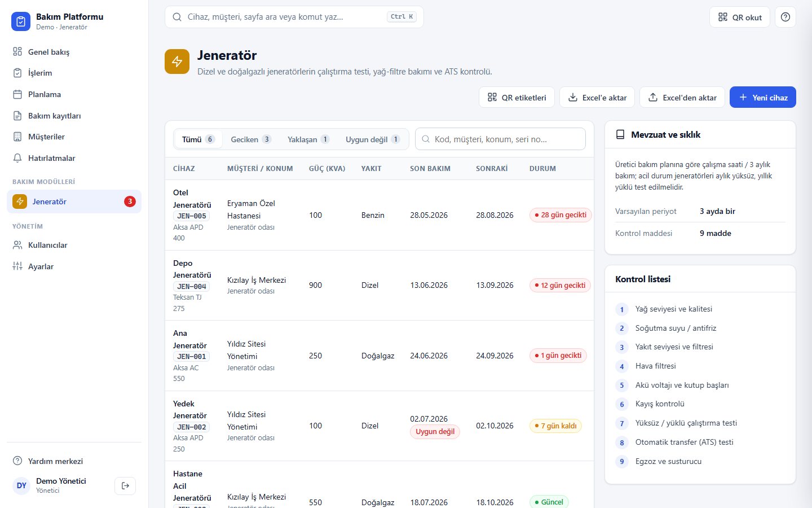Add a Yeni cihaz

pyautogui.click(x=763, y=97)
